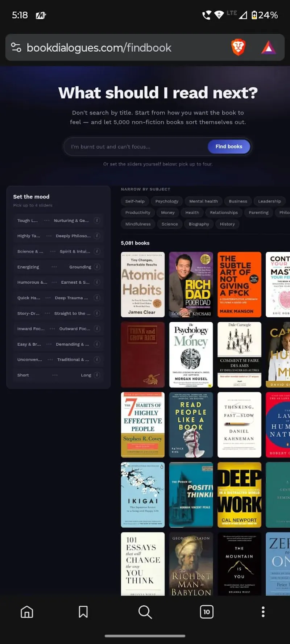Image resolution: width=290 pixels, height=644 pixels.
Task: Open 7 Habits of Highly Effective People
Action: pyautogui.click(x=143, y=425)
